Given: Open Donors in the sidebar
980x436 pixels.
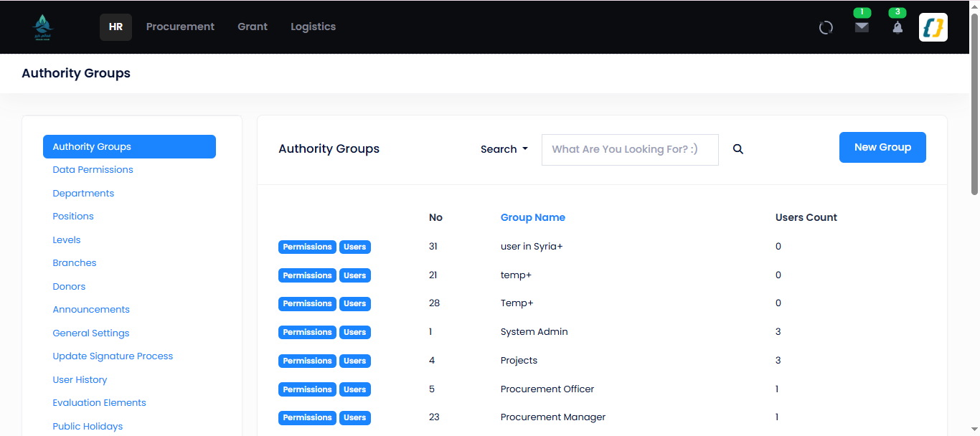Looking at the screenshot, I should (x=69, y=287).
